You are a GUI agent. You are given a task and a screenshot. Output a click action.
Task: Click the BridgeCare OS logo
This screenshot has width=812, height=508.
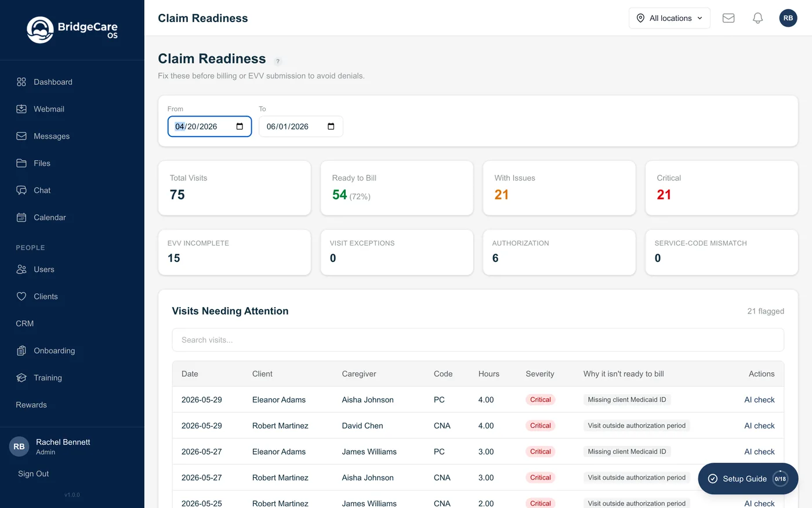pos(72,30)
